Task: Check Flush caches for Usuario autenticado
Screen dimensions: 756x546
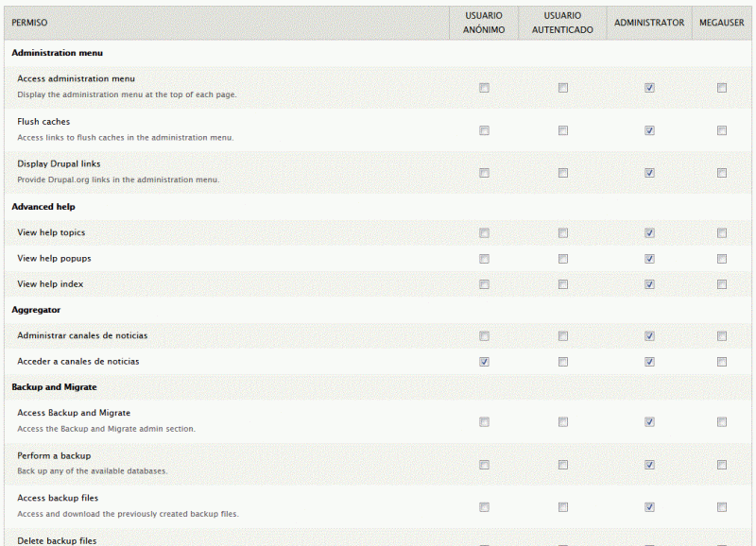Action: (563, 130)
